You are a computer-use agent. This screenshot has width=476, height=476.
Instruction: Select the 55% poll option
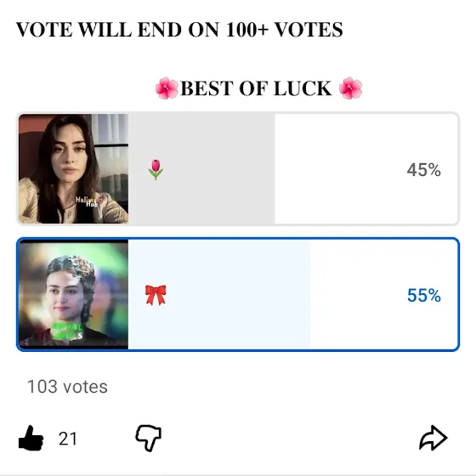(238, 294)
